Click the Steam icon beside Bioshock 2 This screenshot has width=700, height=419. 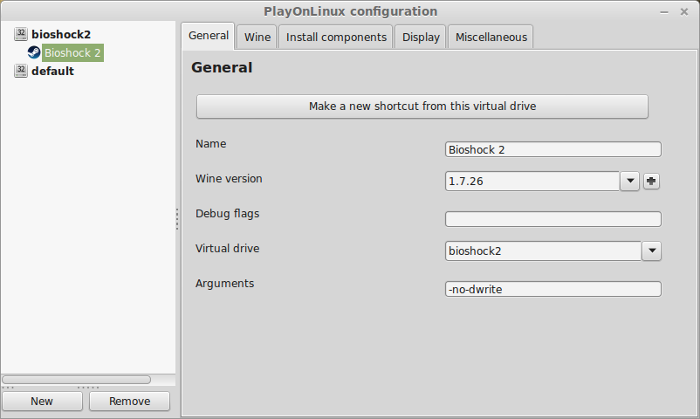[x=34, y=53]
